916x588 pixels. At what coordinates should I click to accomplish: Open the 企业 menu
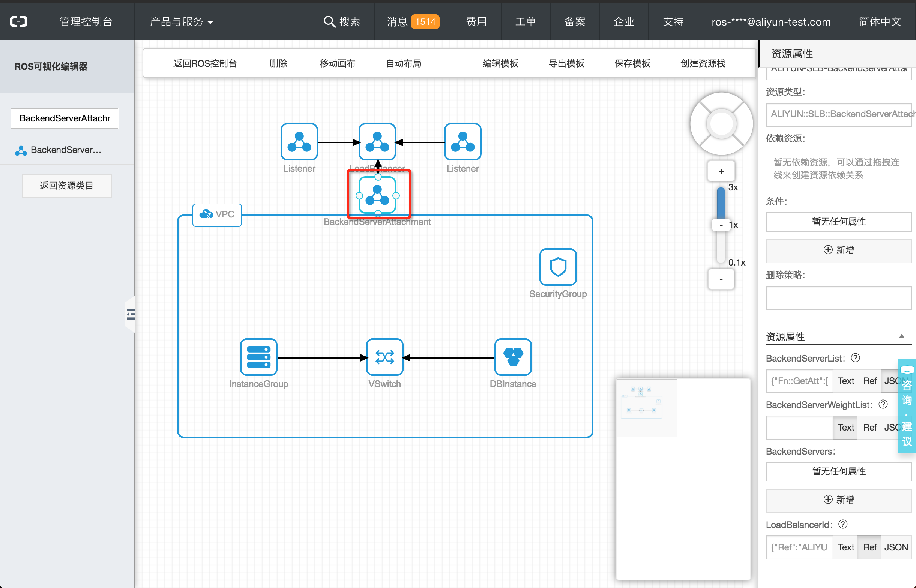[624, 22]
